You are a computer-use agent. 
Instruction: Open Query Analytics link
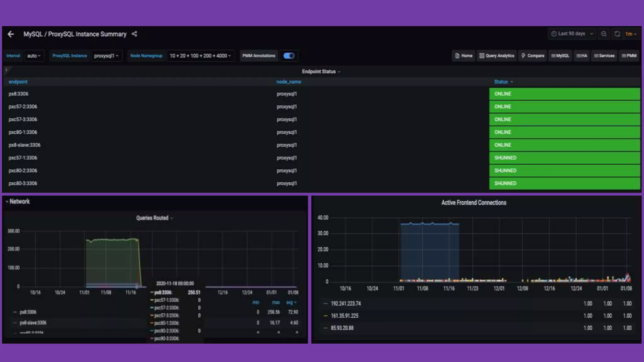coord(497,56)
